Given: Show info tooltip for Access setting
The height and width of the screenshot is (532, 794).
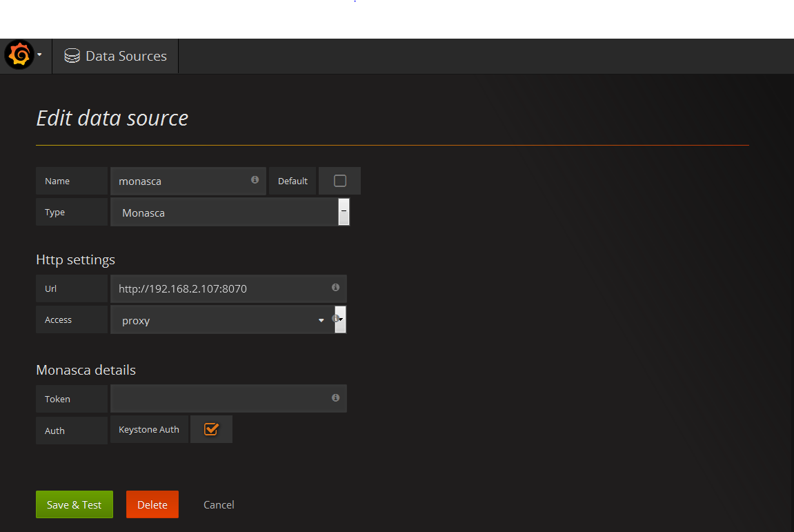Looking at the screenshot, I should 335,319.
